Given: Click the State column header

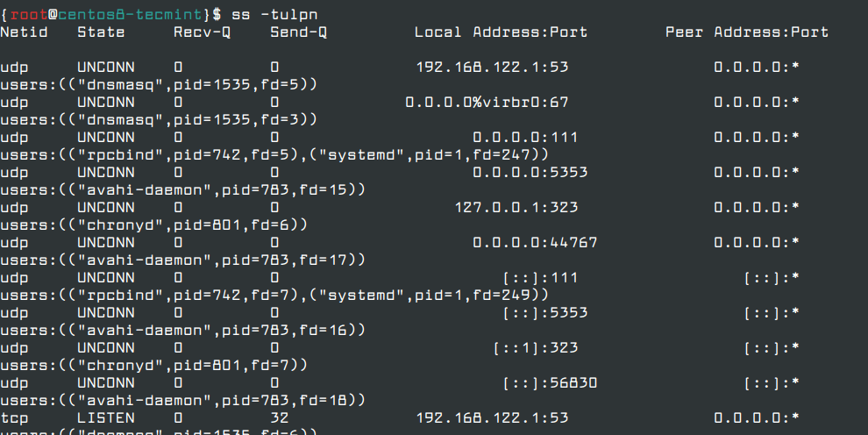Looking at the screenshot, I should [x=101, y=32].
